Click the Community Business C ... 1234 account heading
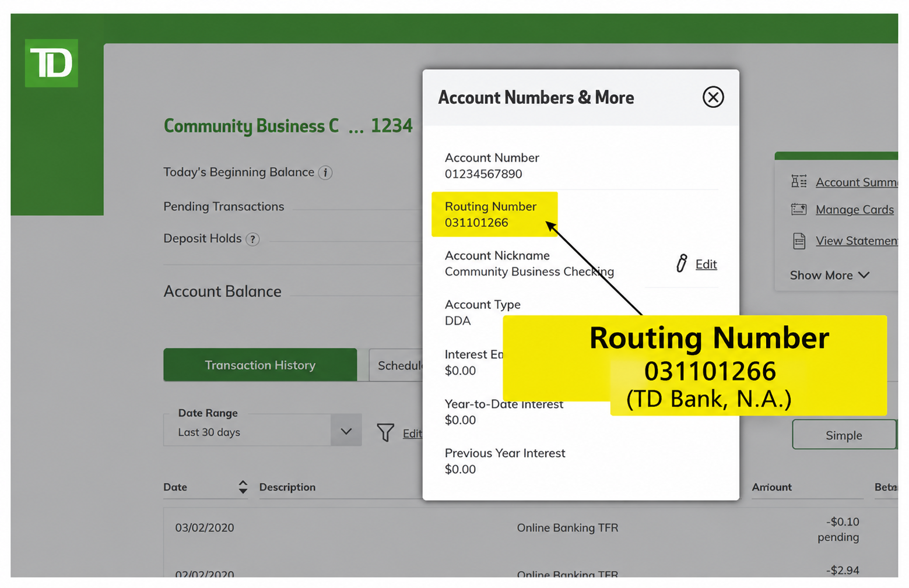 288,126
